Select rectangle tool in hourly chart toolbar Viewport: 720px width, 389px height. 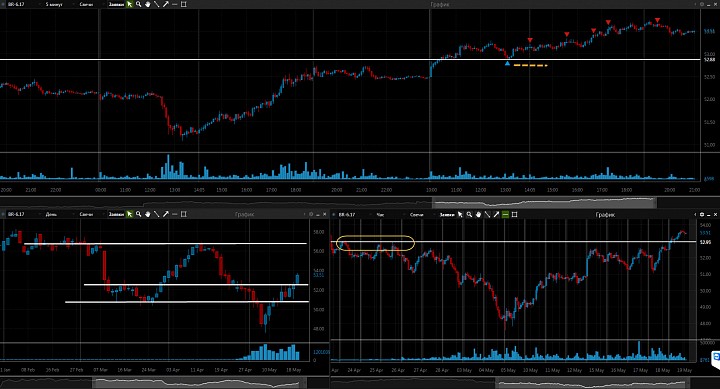pyautogui.click(x=514, y=214)
